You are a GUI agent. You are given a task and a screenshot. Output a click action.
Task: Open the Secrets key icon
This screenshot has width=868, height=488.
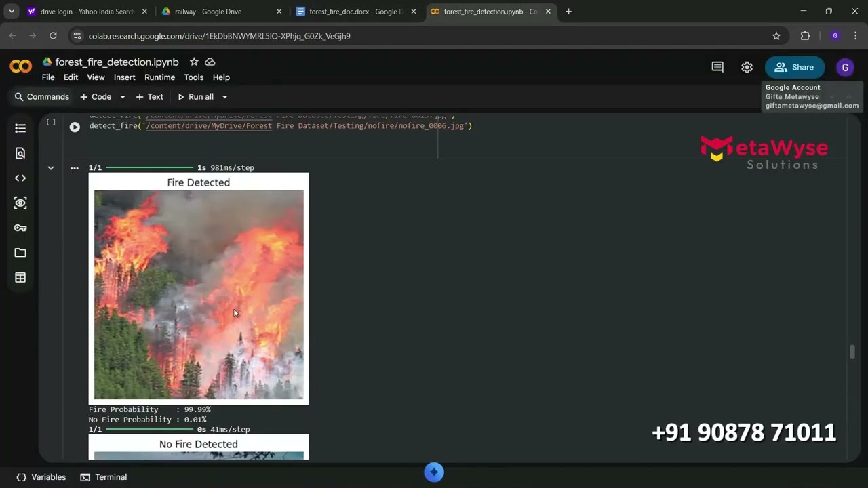tap(20, 228)
